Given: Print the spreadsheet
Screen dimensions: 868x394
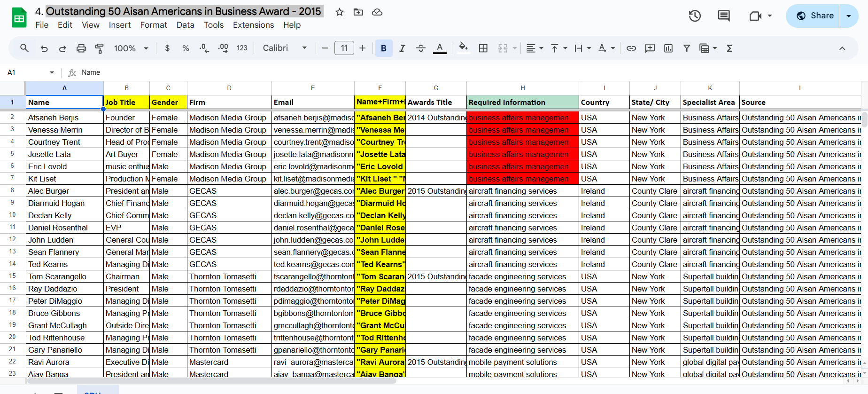Looking at the screenshot, I should (81, 48).
